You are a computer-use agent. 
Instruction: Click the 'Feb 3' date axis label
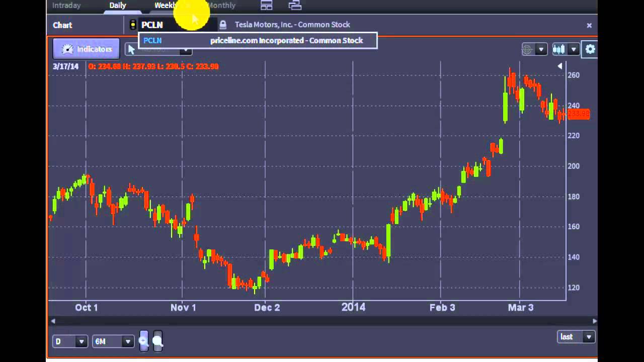[x=442, y=307]
